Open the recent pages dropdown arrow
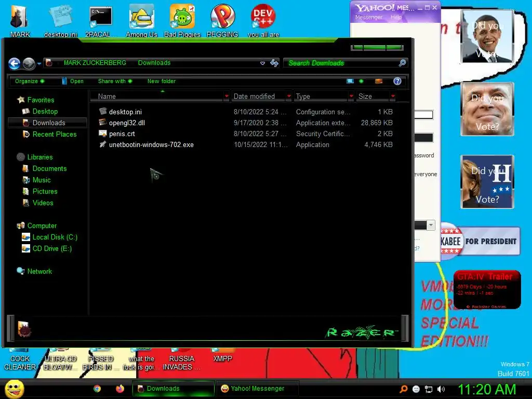532x399 pixels. [x=39, y=63]
